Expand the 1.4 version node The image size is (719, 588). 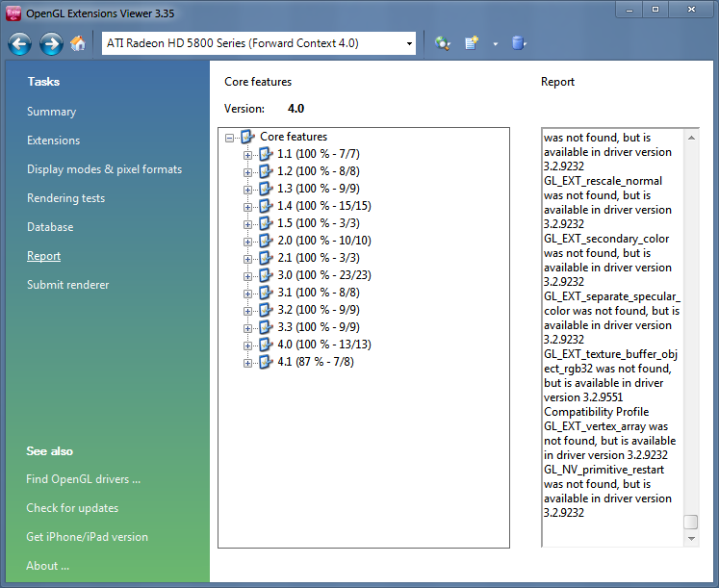[x=247, y=207]
